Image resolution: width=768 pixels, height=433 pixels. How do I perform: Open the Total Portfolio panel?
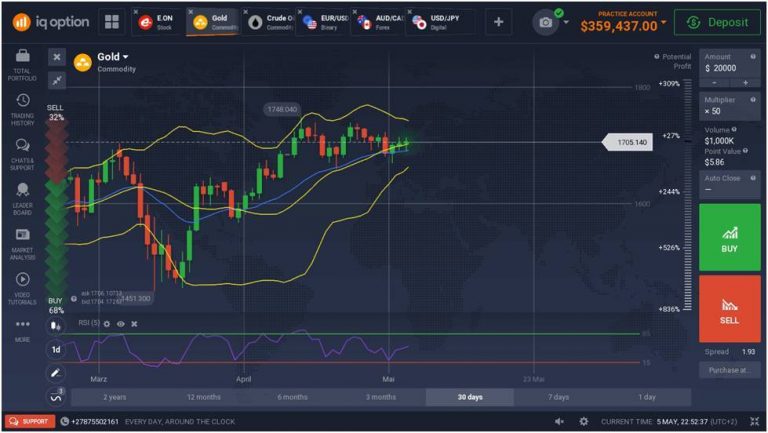pos(22,64)
